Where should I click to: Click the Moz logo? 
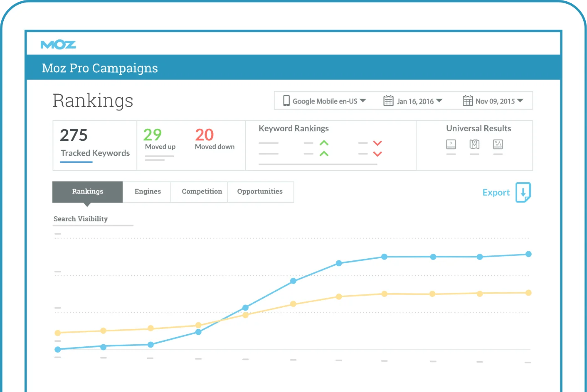[x=58, y=44]
